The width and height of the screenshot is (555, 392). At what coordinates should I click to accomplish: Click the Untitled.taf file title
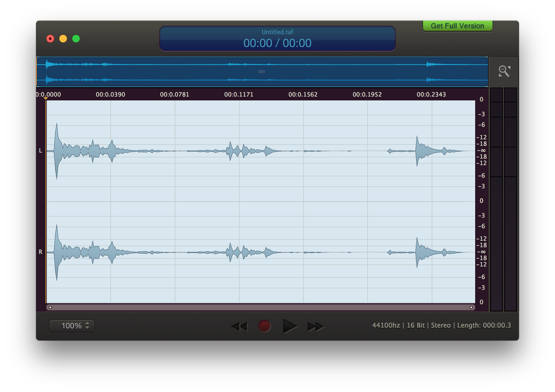click(277, 32)
